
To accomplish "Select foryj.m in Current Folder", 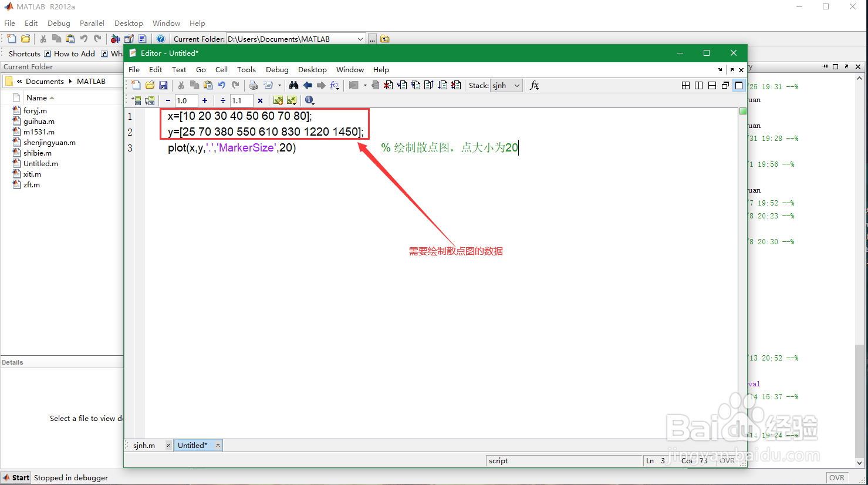I will coord(35,110).
